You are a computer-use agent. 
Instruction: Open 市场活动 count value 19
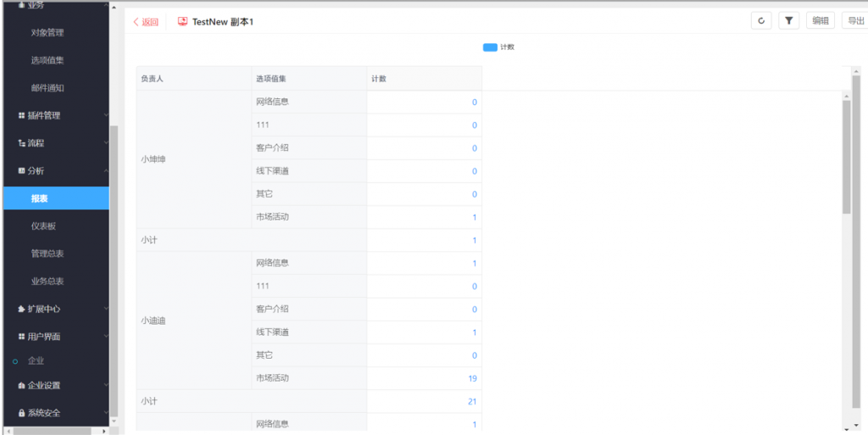[472, 378]
